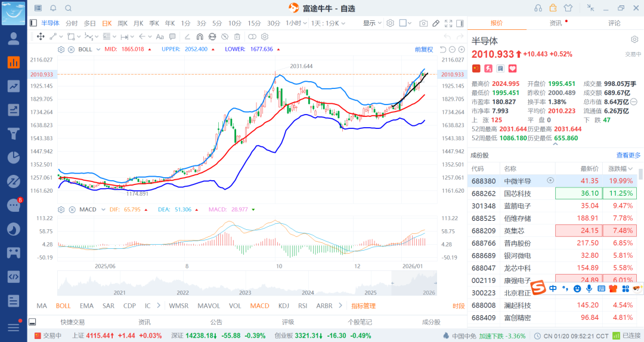The width and height of the screenshot is (644, 342).
Task: Open the 显示 display dropdown
Action: pos(372,23)
